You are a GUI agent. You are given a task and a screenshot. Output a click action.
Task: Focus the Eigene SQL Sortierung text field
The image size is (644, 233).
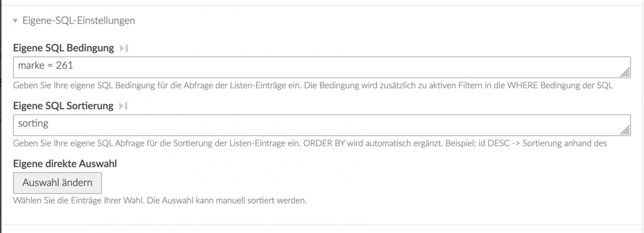point(322,125)
